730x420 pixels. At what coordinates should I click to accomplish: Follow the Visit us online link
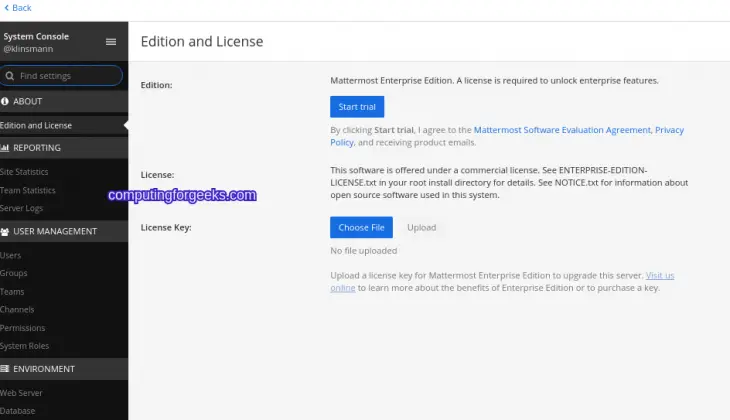[660, 275]
